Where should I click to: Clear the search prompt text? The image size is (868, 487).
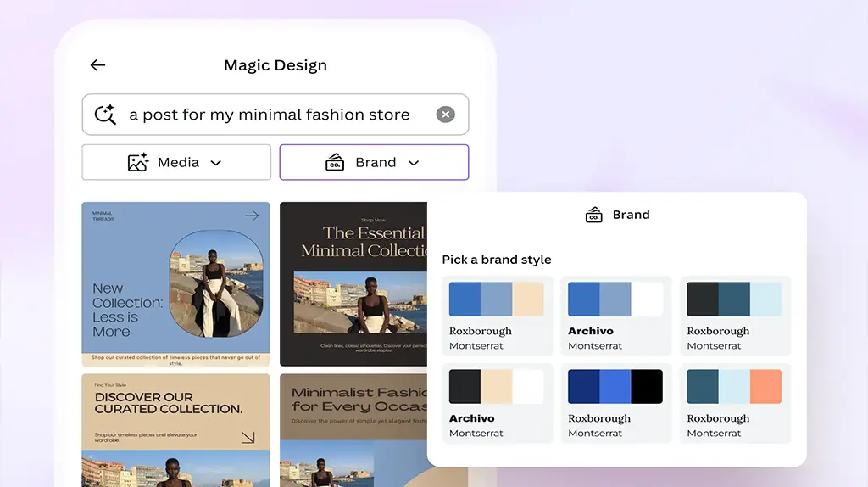point(446,115)
